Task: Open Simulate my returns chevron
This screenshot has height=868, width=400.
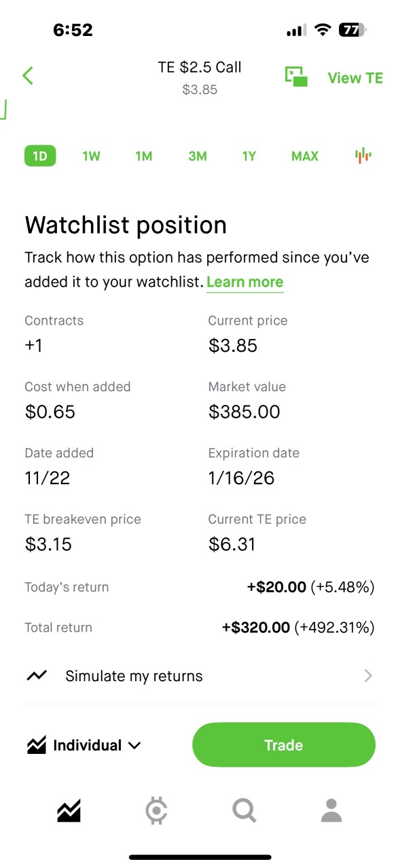Action: (x=368, y=676)
